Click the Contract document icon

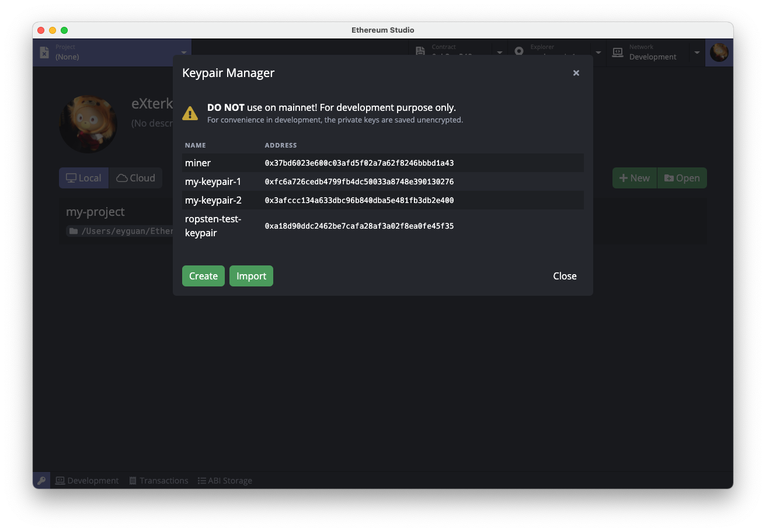coord(420,52)
